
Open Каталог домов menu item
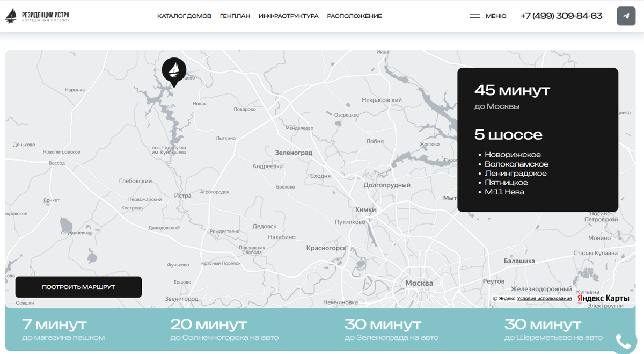184,16
